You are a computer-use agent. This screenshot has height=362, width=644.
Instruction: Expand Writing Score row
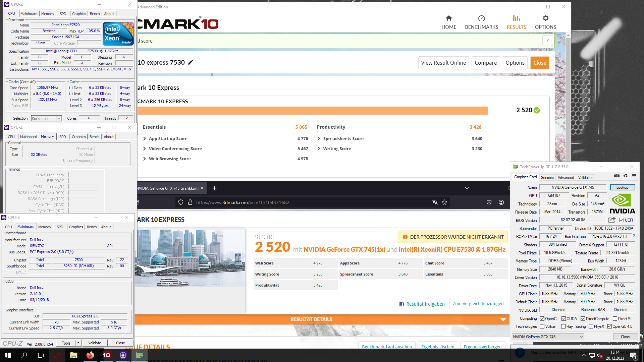[x=319, y=148]
